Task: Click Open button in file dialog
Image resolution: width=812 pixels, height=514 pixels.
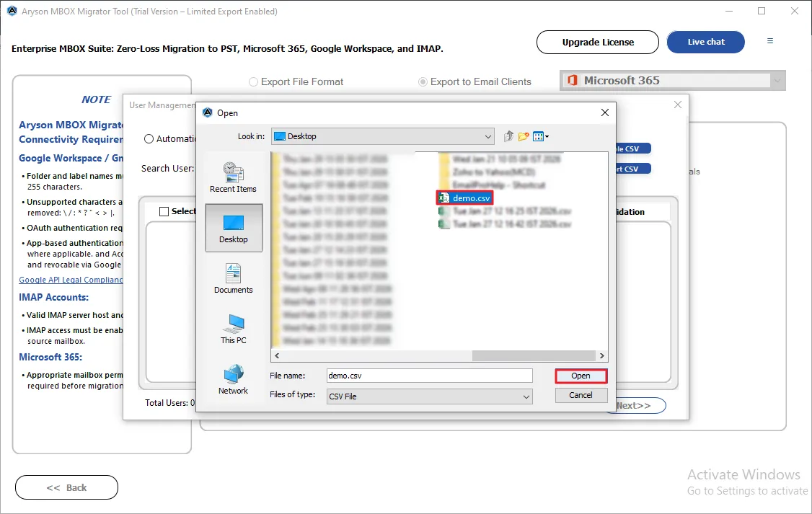Action: click(581, 376)
